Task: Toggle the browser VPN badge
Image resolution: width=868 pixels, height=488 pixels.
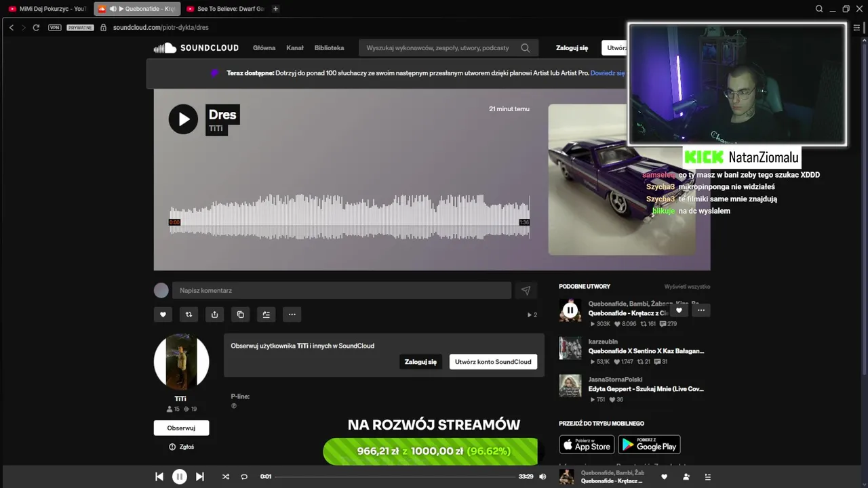Action: click(54, 28)
